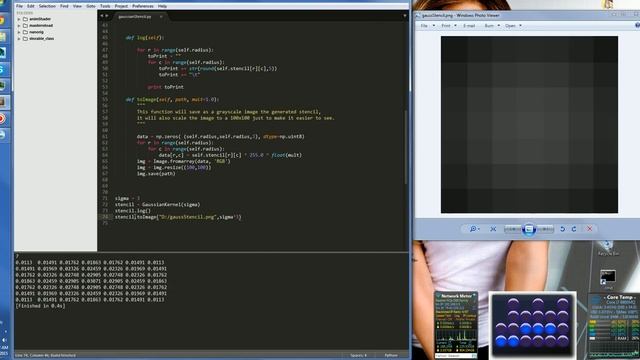
Task: Open the Selection menu
Action: [47, 6]
